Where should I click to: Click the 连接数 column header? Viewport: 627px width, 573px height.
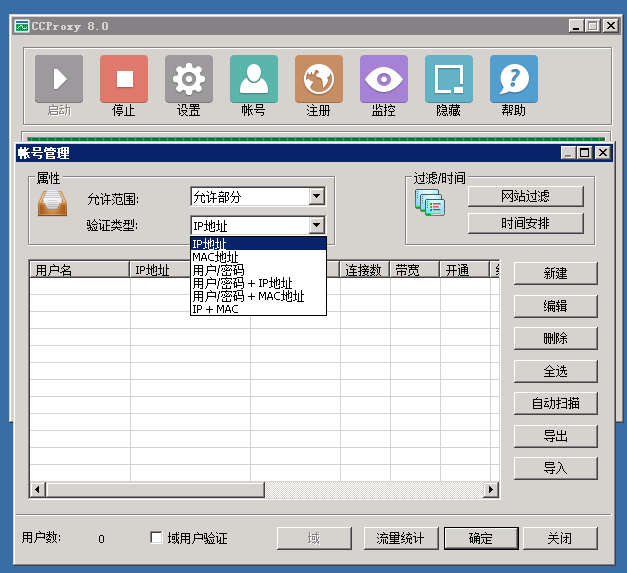365,270
